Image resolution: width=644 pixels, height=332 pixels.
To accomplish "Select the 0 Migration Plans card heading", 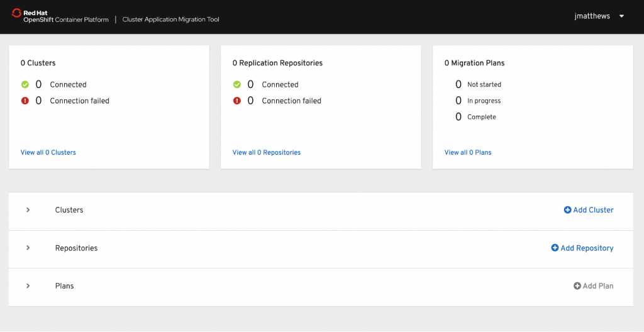I will pyautogui.click(x=474, y=63).
